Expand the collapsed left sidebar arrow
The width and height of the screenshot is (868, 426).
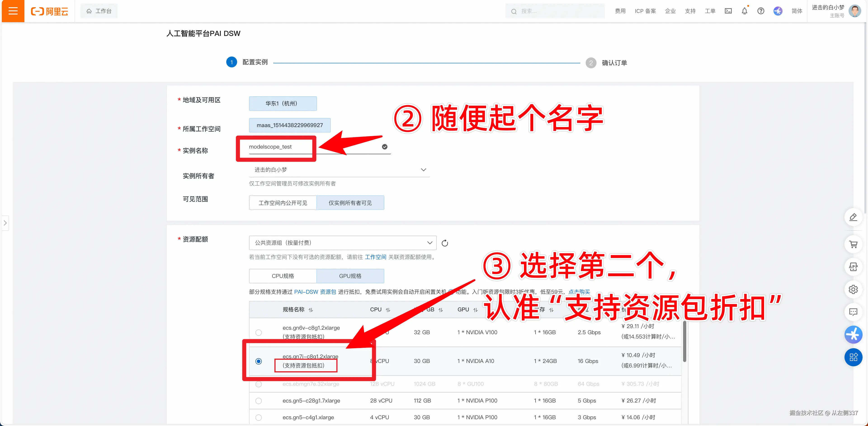pyautogui.click(x=5, y=223)
